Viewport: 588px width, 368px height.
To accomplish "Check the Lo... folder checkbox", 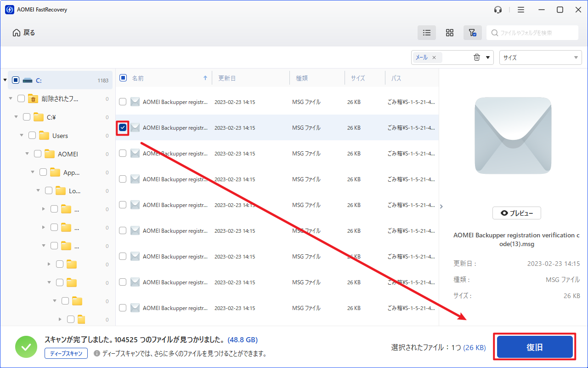I will 49,190.
